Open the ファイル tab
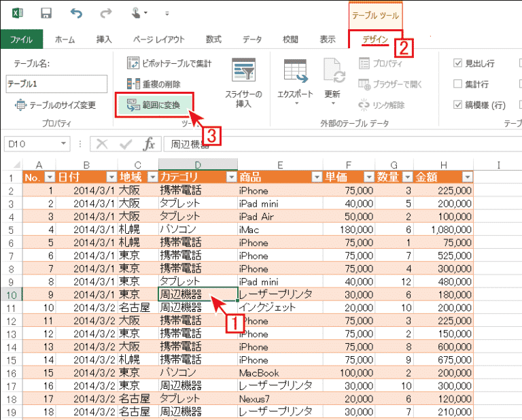522x420 pixels. point(22,39)
